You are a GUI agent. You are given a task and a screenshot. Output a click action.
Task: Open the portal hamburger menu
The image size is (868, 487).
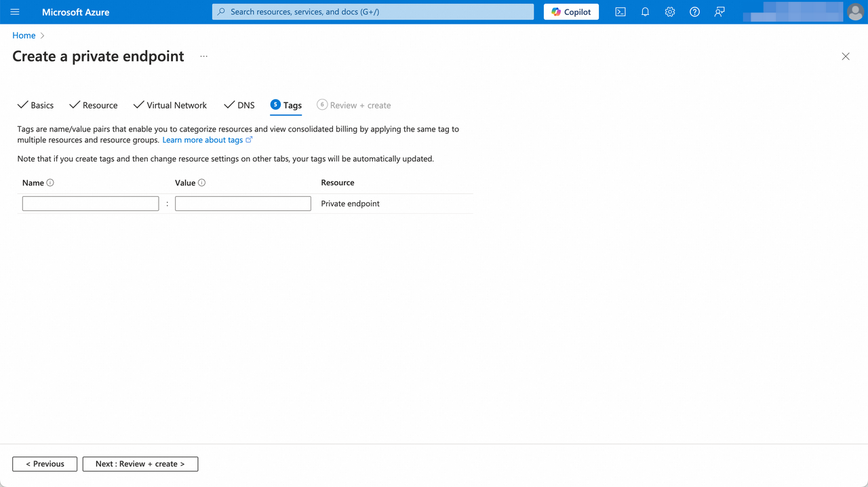click(x=14, y=12)
